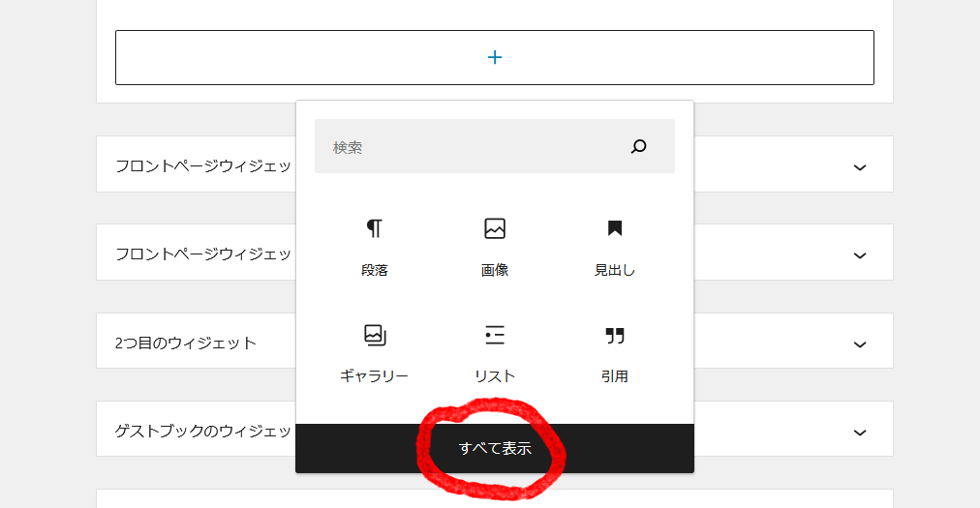980x508 pixels.
Task: Click the first フロントページウィジェット title text
Action: pos(203,165)
